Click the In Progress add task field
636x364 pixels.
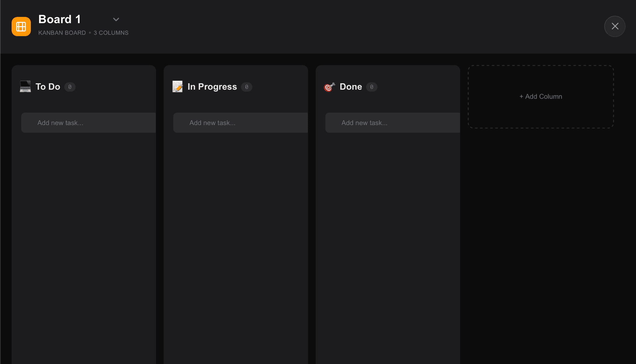pos(240,123)
